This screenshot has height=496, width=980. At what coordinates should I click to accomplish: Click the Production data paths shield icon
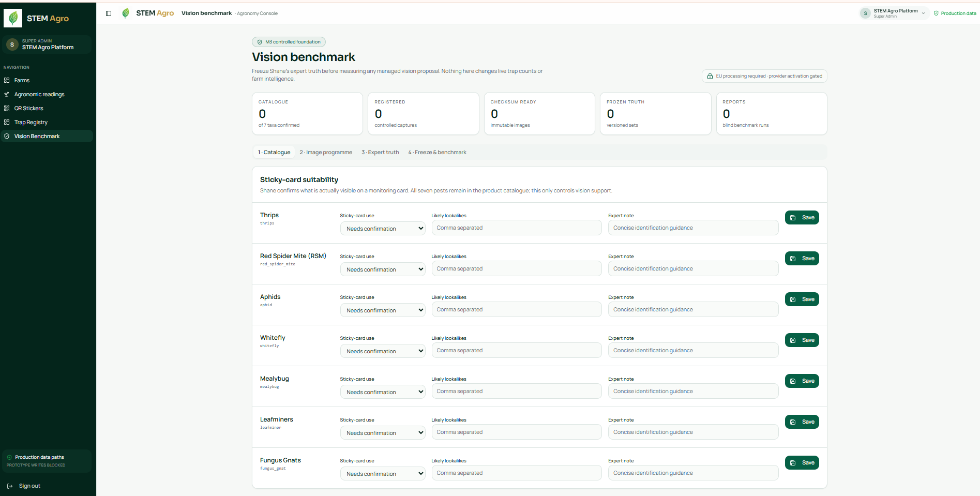[x=9, y=457]
